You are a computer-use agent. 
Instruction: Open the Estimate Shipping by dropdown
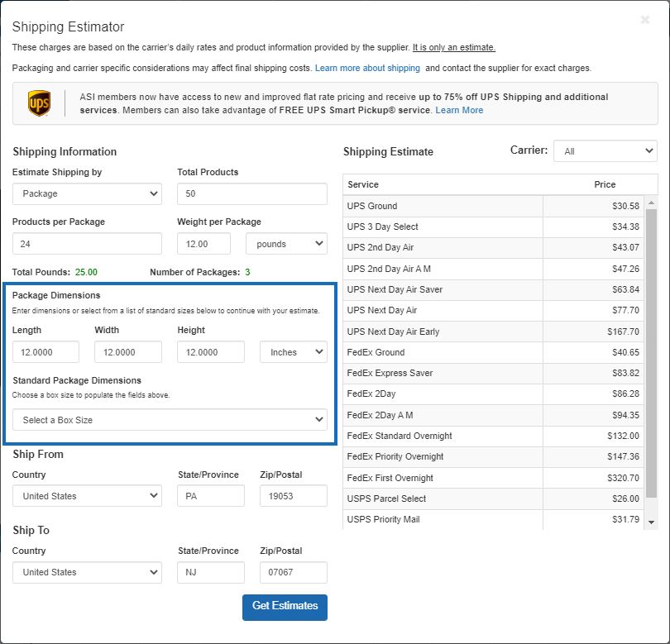coord(87,194)
